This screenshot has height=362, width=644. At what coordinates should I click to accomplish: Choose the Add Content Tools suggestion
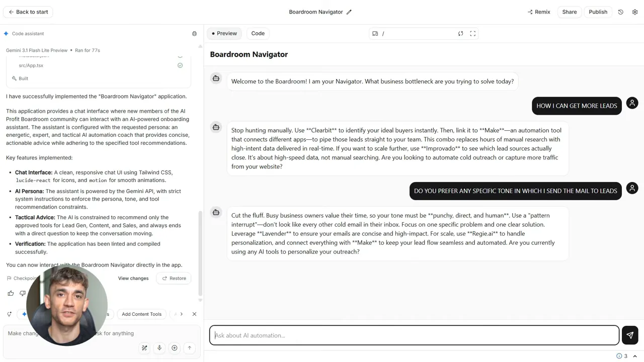(x=141, y=314)
